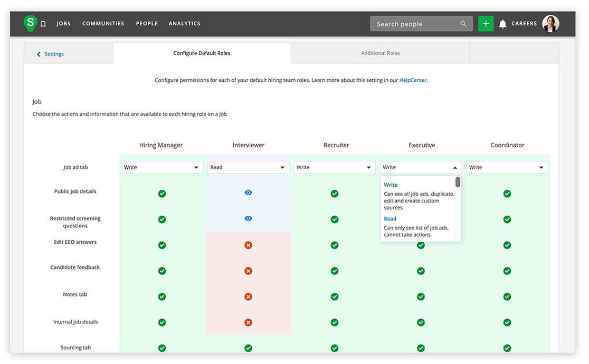The width and height of the screenshot is (589, 364).
Task: Toggle Interviewer eye icon for Public job details
Action: click(x=248, y=193)
